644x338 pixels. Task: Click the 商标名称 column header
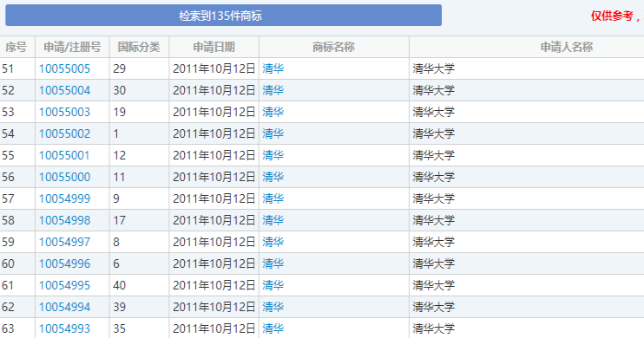click(x=333, y=47)
